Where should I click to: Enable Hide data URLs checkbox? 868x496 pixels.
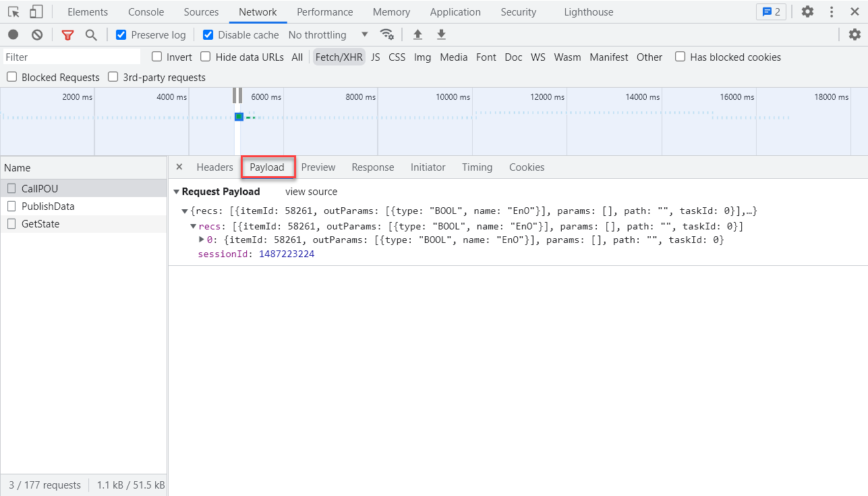point(206,57)
